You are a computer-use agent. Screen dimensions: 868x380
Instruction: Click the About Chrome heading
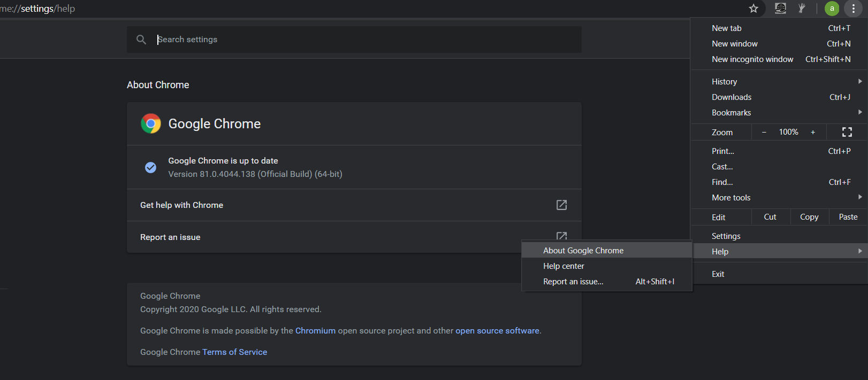click(x=158, y=85)
